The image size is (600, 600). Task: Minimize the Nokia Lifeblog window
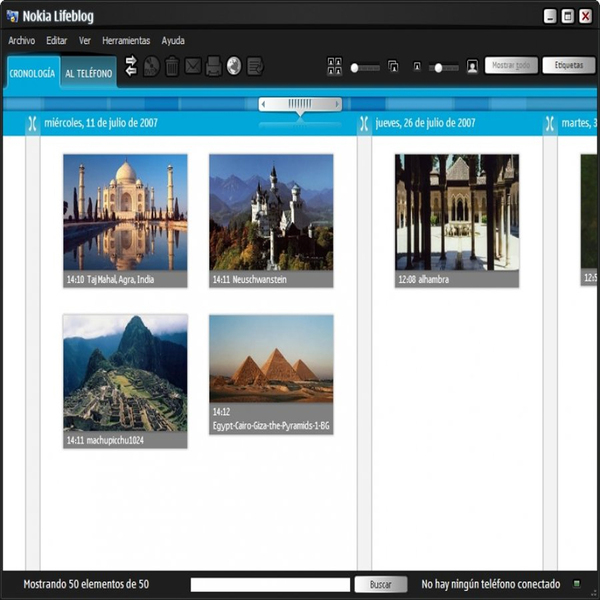coord(550,16)
